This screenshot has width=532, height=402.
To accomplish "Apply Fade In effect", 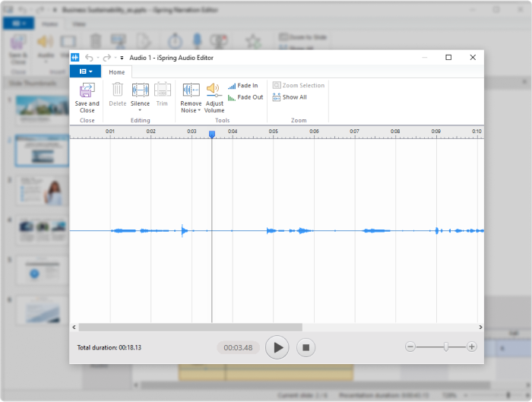I will pos(243,85).
